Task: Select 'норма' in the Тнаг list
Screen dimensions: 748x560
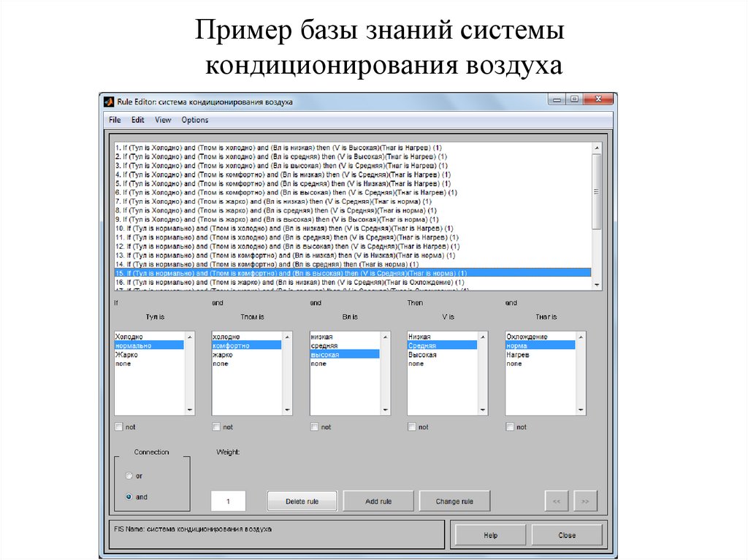Action: [541, 346]
